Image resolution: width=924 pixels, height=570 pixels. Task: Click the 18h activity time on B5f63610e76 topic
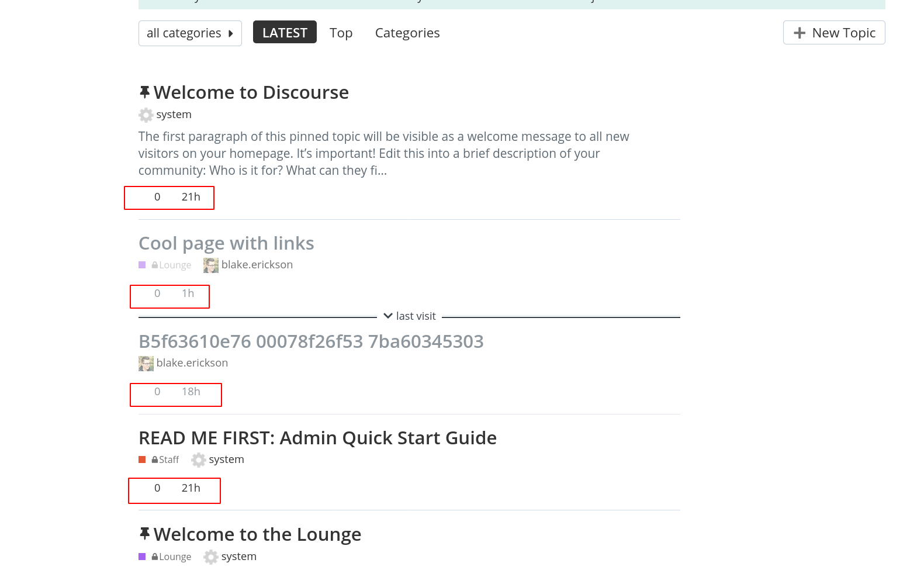(x=191, y=392)
